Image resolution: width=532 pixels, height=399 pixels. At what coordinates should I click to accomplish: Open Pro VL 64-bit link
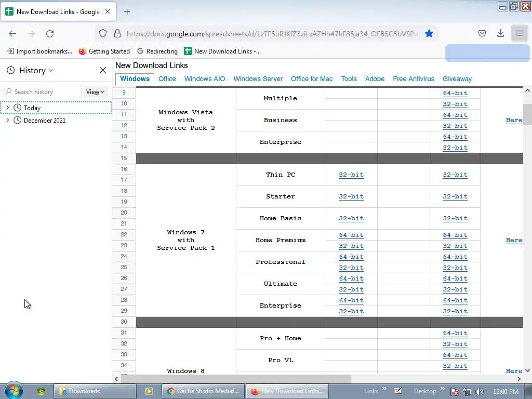point(455,355)
